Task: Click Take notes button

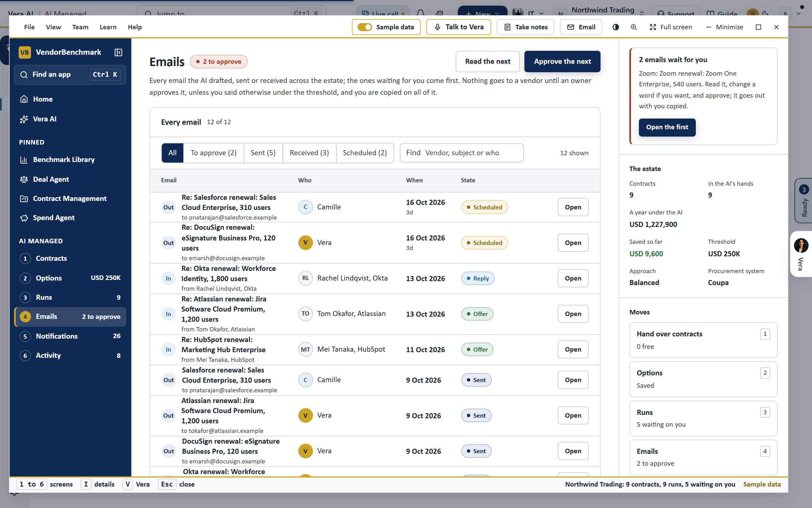Action: [x=526, y=27]
